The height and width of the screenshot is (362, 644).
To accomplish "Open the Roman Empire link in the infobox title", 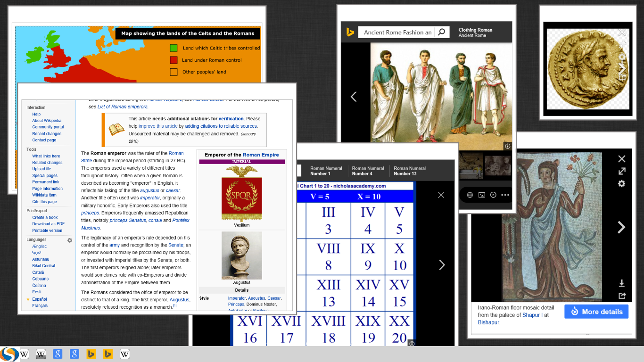I will pos(261,155).
